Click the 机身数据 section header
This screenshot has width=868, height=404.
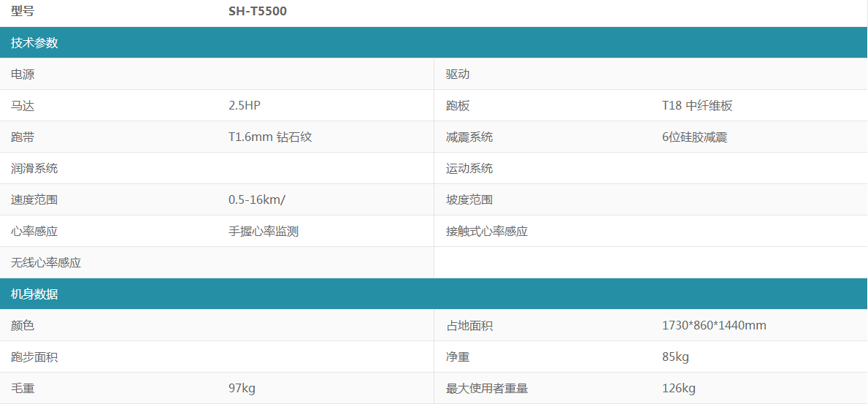(34, 294)
